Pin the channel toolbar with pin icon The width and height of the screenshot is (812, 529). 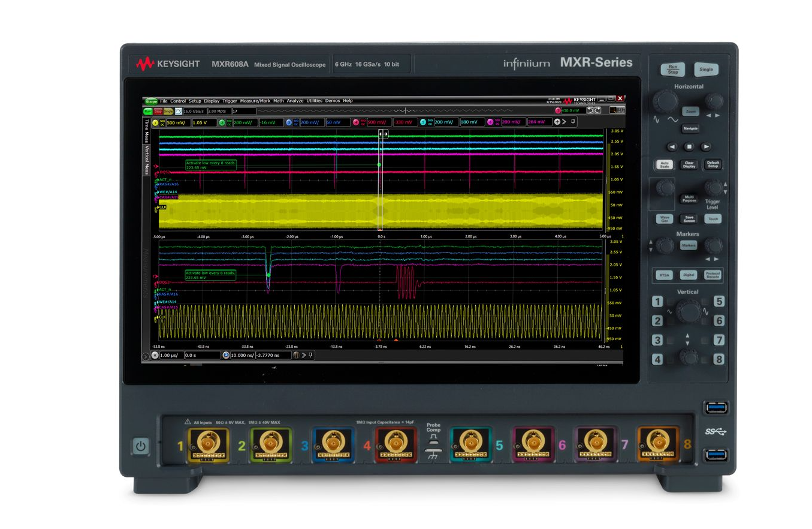(573, 122)
